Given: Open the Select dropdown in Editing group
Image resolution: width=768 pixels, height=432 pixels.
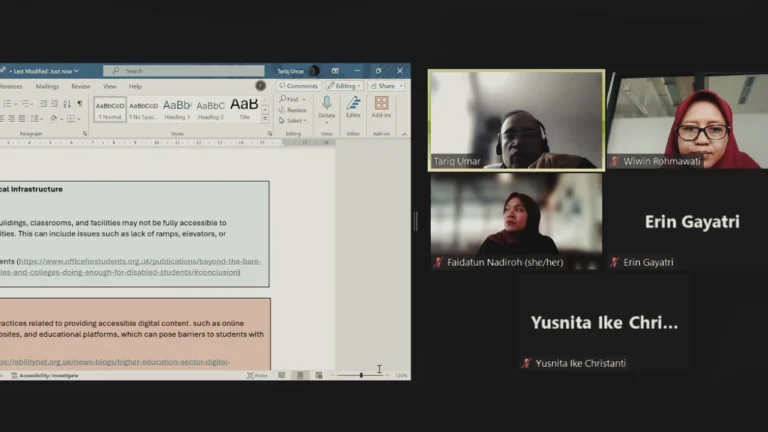Looking at the screenshot, I should coord(294,120).
